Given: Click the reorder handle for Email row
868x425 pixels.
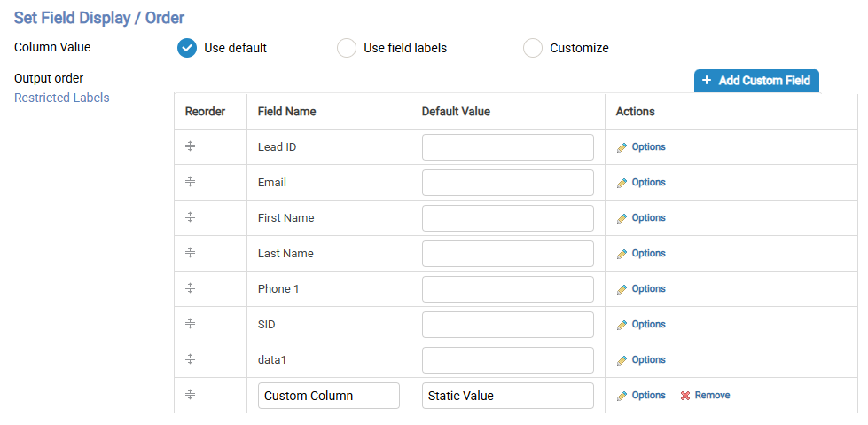Looking at the screenshot, I should (x=190, y=182).
